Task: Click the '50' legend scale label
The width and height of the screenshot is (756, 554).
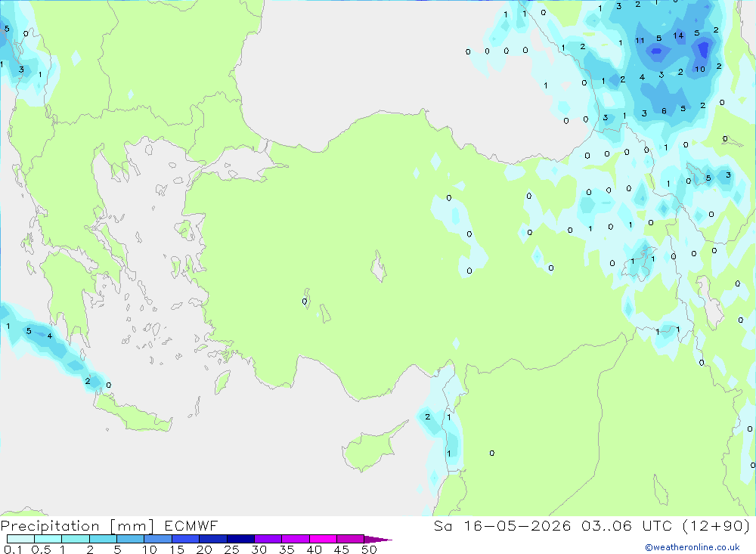Action: click(369, 549)
